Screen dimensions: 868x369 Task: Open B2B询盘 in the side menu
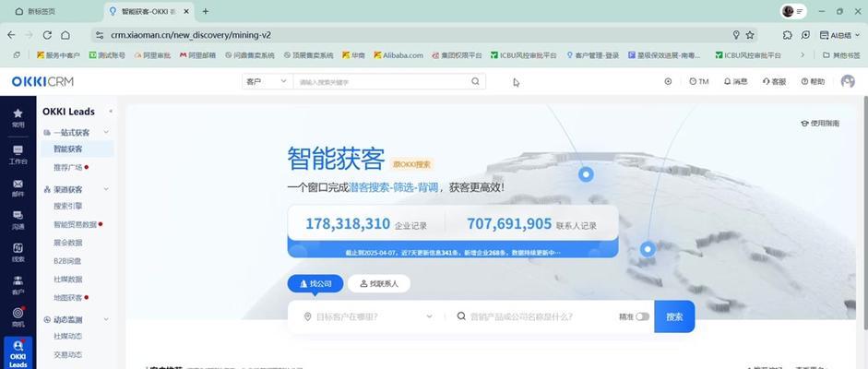pyautogui.click(x=67, y=260)
